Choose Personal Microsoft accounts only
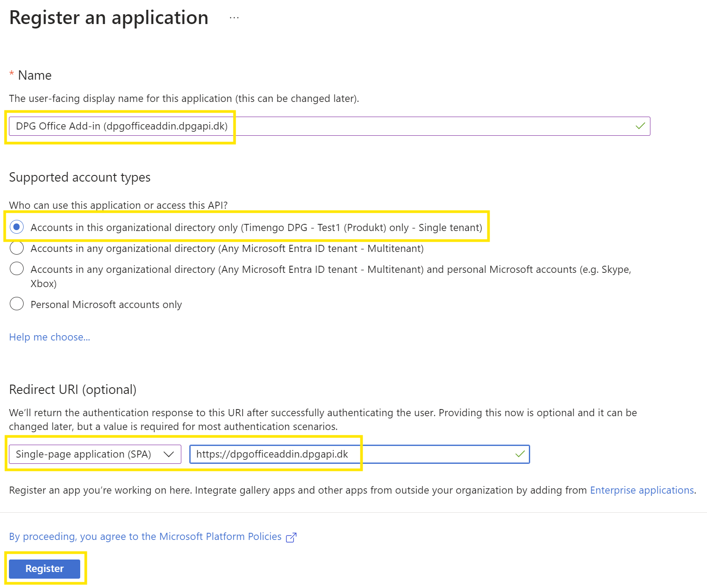Screen dimensions: 707x588 point(17,304)
